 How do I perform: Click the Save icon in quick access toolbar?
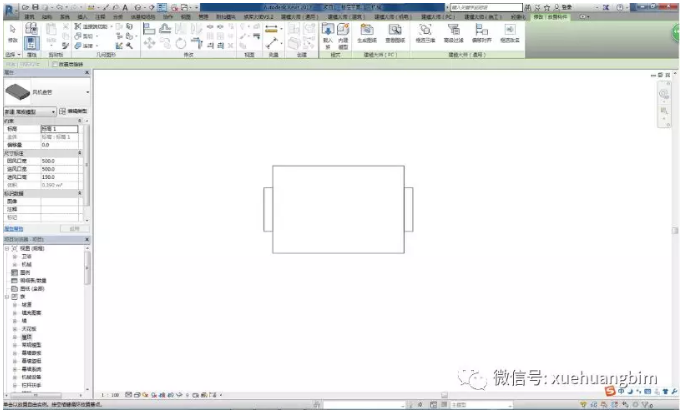[35, 7]
